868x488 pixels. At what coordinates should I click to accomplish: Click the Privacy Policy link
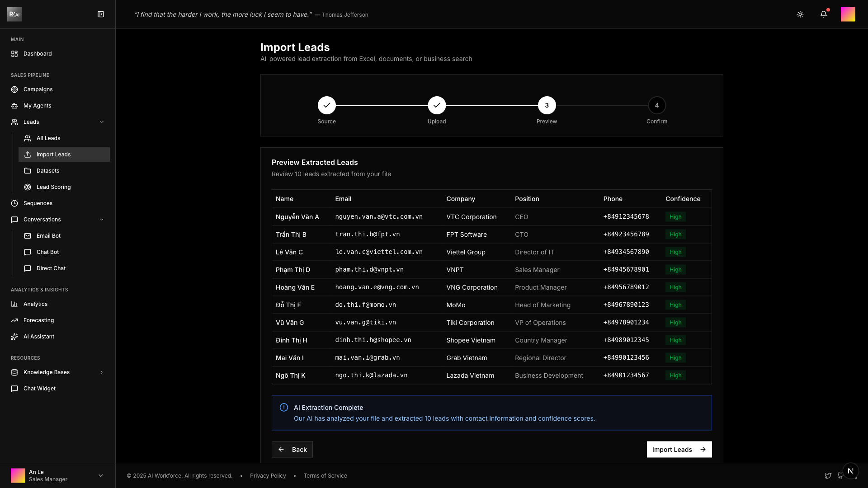268,476
